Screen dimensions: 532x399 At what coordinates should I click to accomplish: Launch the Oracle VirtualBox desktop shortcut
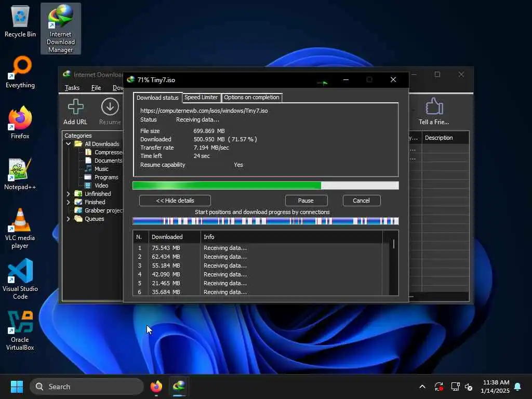click(20, 330)
